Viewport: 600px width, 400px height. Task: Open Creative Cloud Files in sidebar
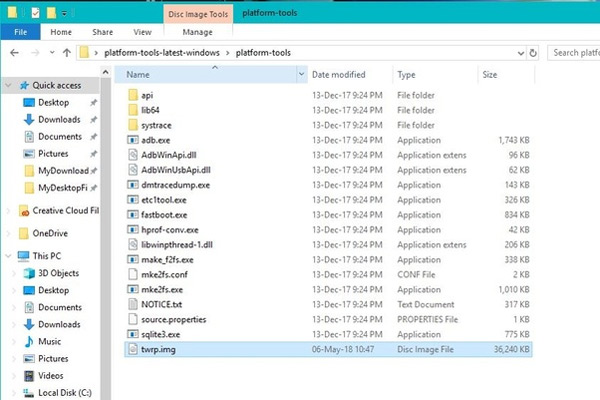(x=59, y=211)
